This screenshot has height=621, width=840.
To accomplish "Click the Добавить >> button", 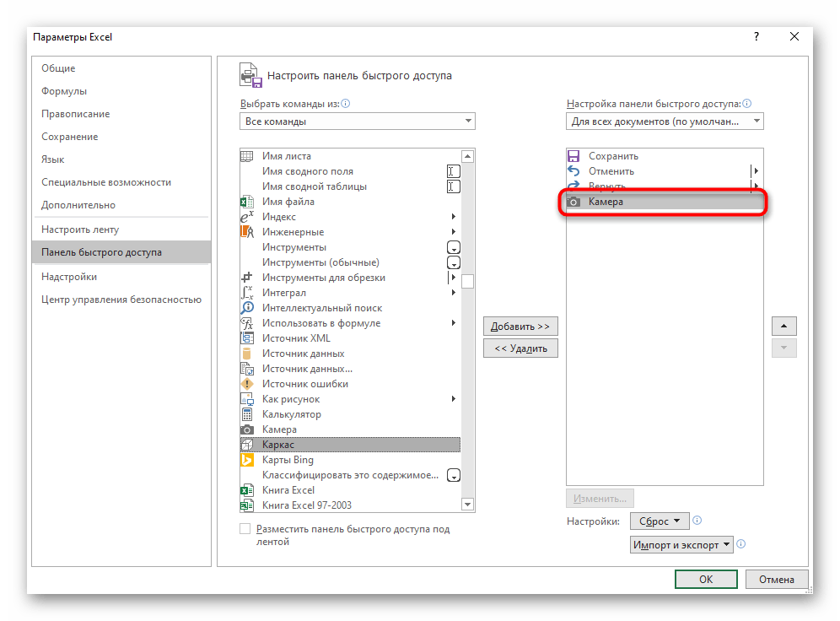I will point(520,327).
